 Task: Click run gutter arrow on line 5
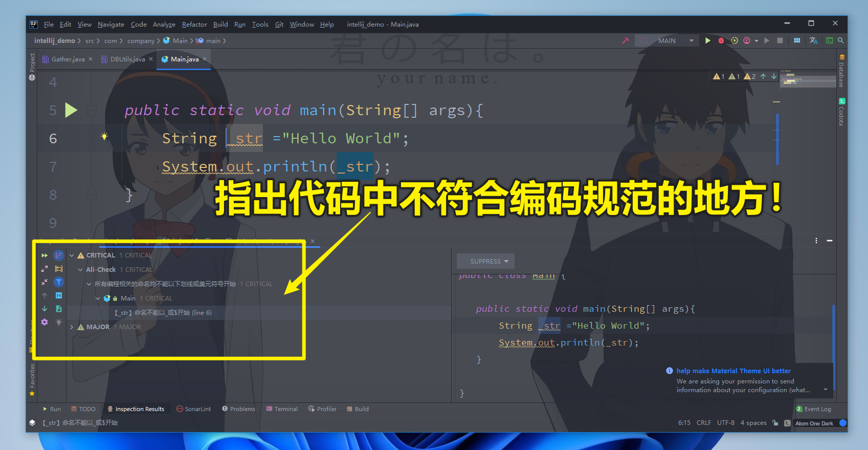pyautogui.click(x=71, y=110)
